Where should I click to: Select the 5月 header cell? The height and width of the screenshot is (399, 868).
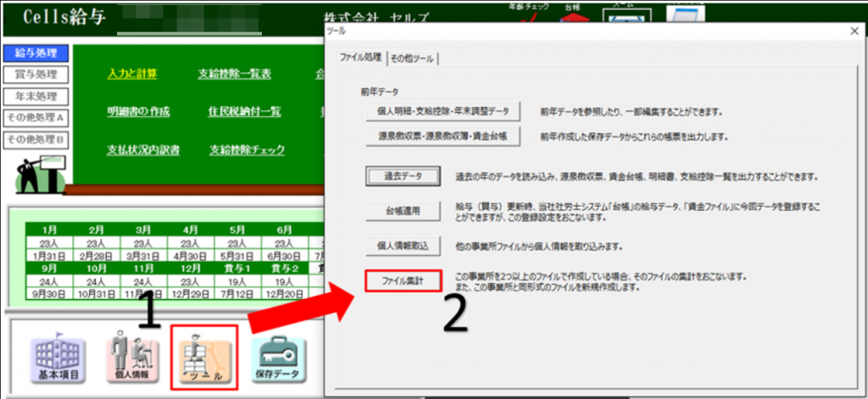click(x=237, y=229)
